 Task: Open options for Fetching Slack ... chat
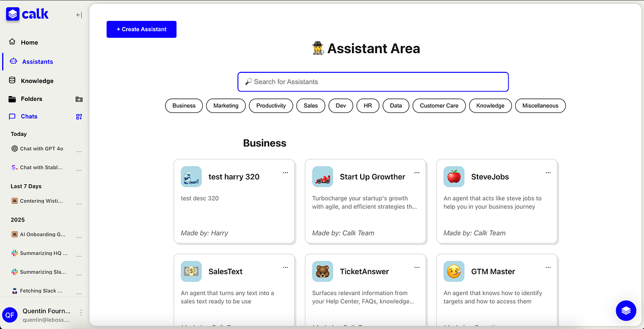79,293
